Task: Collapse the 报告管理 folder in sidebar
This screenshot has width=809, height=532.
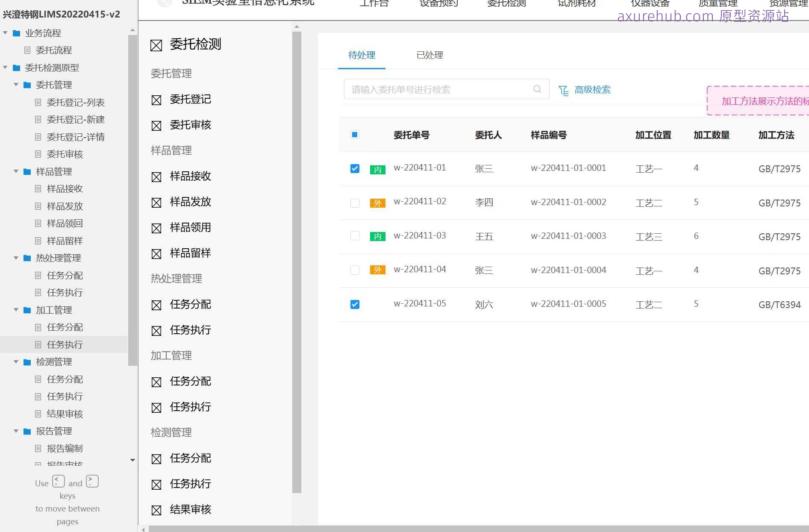Action: click(16, 431)
